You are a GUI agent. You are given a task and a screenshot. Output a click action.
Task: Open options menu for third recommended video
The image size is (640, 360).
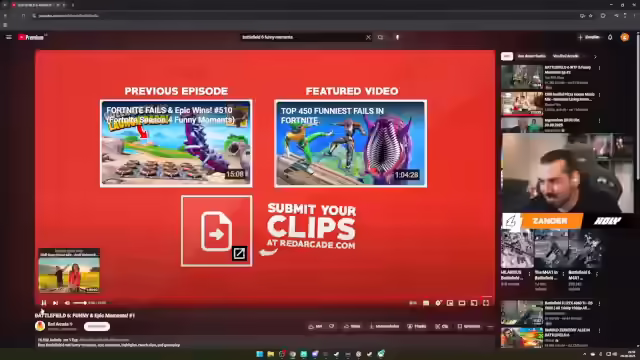[x=599, y=121]
